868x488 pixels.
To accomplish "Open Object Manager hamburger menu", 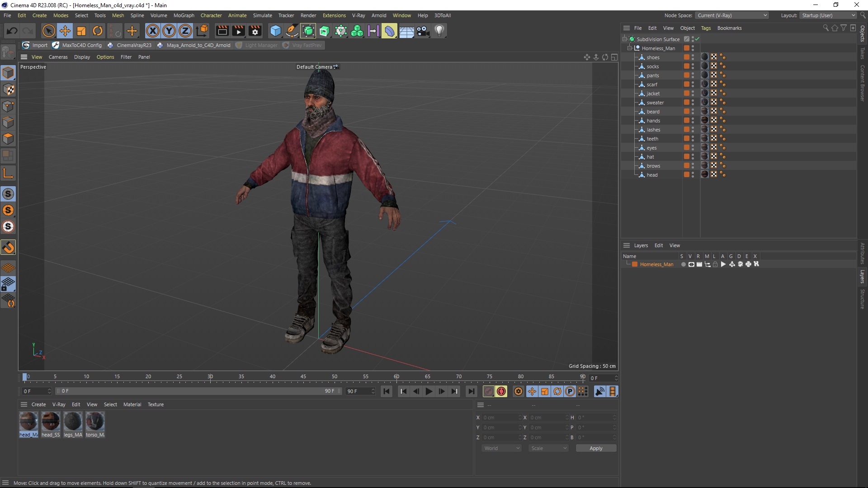I will click(x=627, y=28).
